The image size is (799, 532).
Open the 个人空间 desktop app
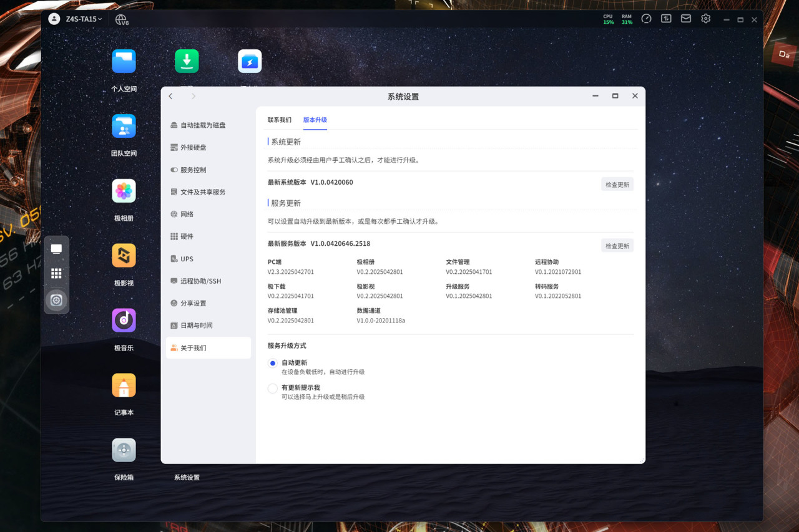124,62
